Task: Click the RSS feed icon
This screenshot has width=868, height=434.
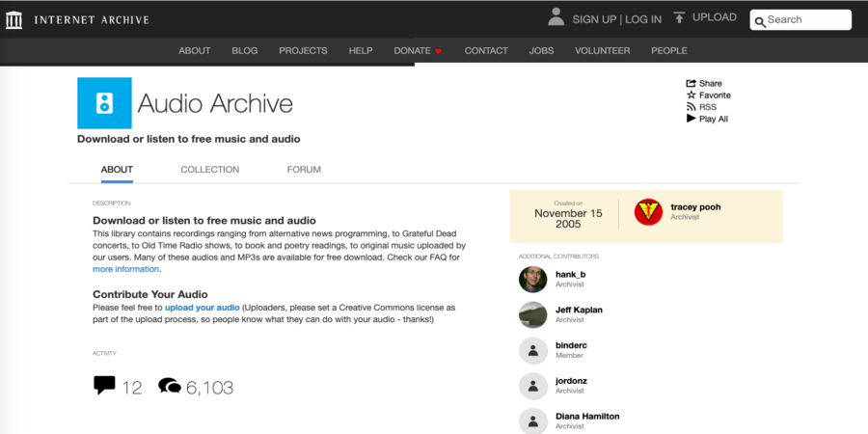Action: click(691, 107)
